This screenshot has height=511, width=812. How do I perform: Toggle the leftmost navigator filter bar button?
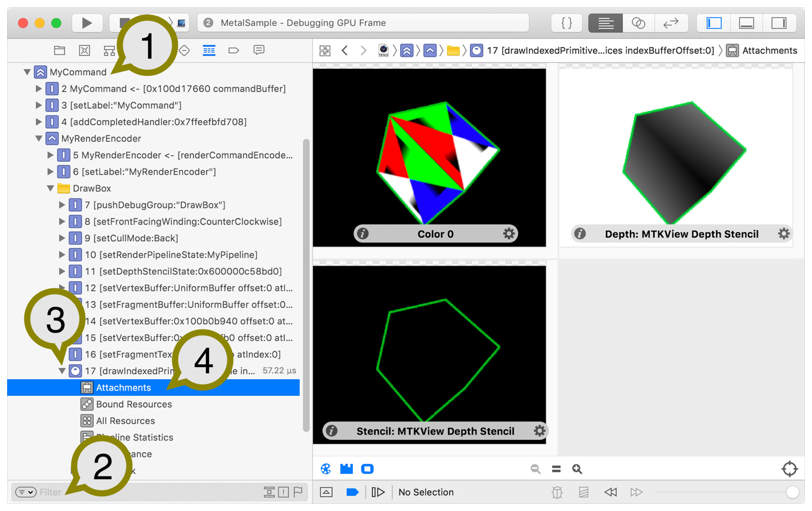(269, 492)
